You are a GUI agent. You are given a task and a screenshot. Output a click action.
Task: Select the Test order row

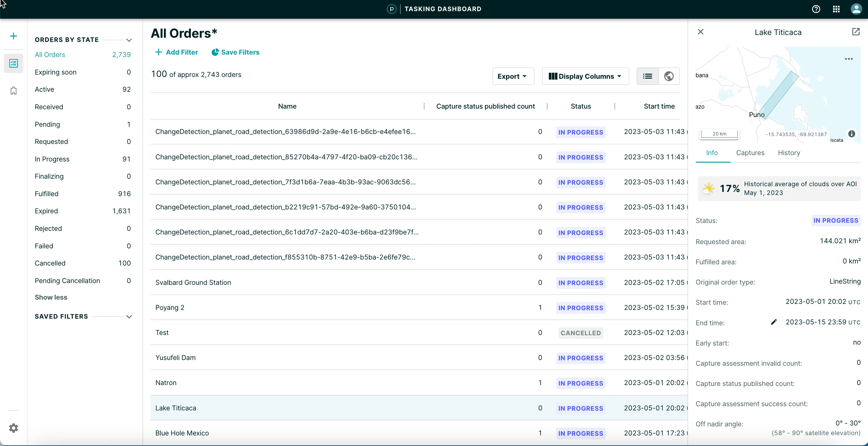(419, 333)
